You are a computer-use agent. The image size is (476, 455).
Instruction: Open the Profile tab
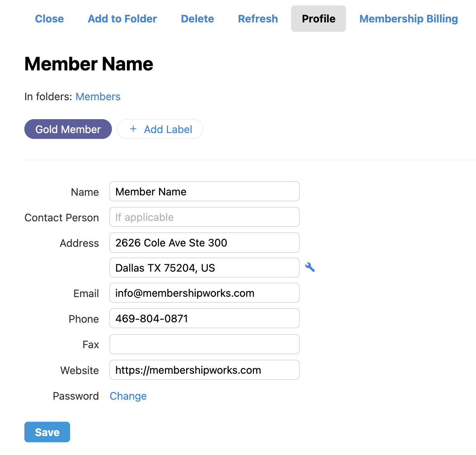(318, 19)
